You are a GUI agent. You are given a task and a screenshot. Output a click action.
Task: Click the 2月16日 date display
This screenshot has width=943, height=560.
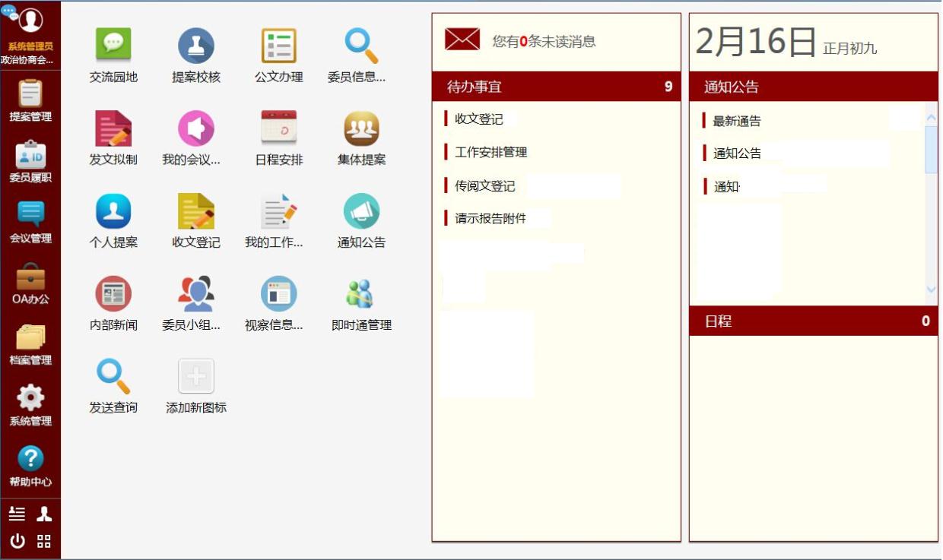coord(756,42)
